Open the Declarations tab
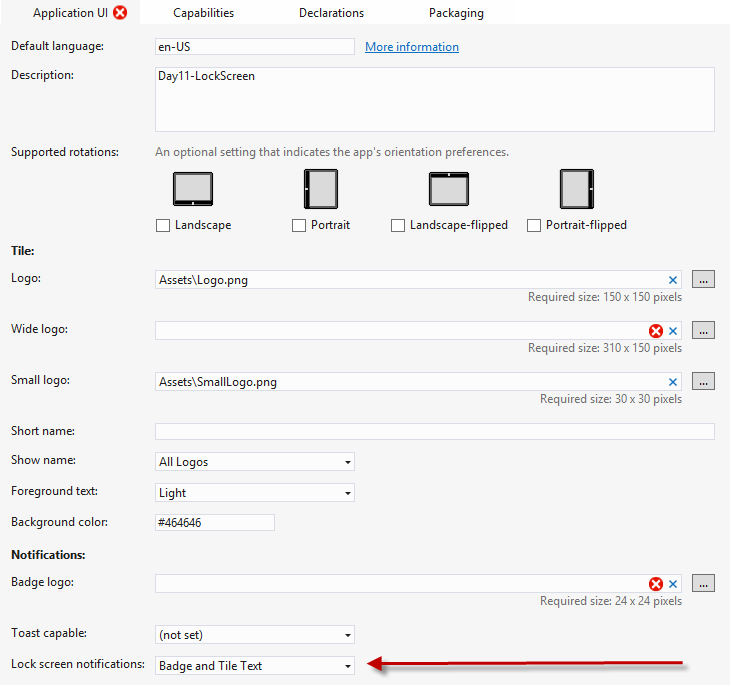 331,13
